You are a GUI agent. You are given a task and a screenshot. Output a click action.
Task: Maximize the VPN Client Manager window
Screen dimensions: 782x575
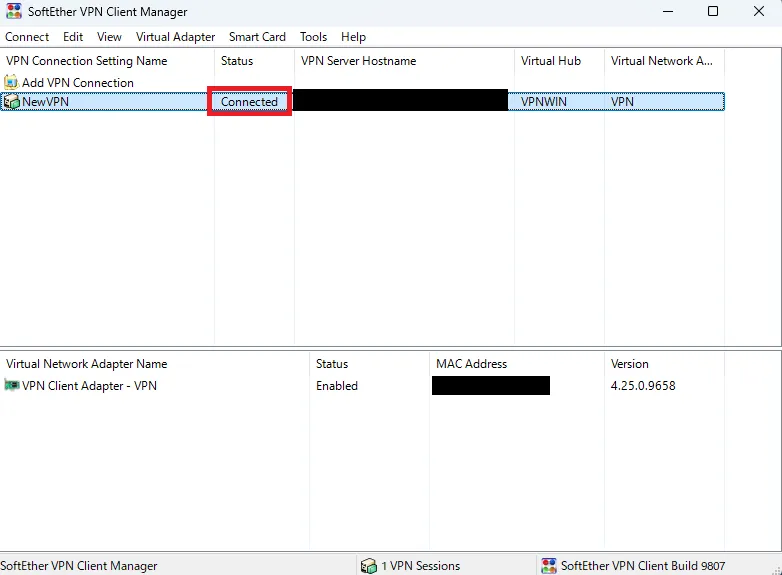point(713,11)
